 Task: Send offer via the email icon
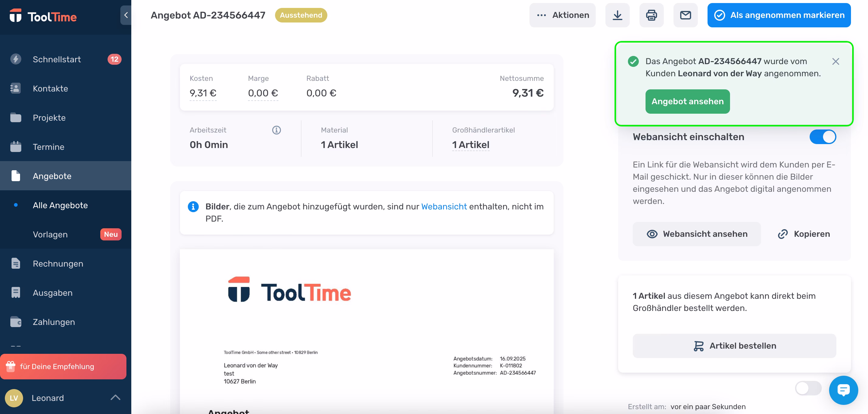[685, 15]
